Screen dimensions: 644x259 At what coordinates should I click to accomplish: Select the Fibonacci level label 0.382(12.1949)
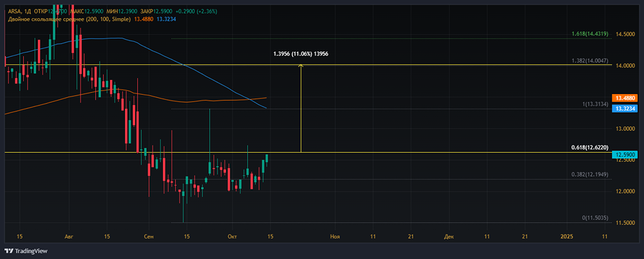click(590, 175)
